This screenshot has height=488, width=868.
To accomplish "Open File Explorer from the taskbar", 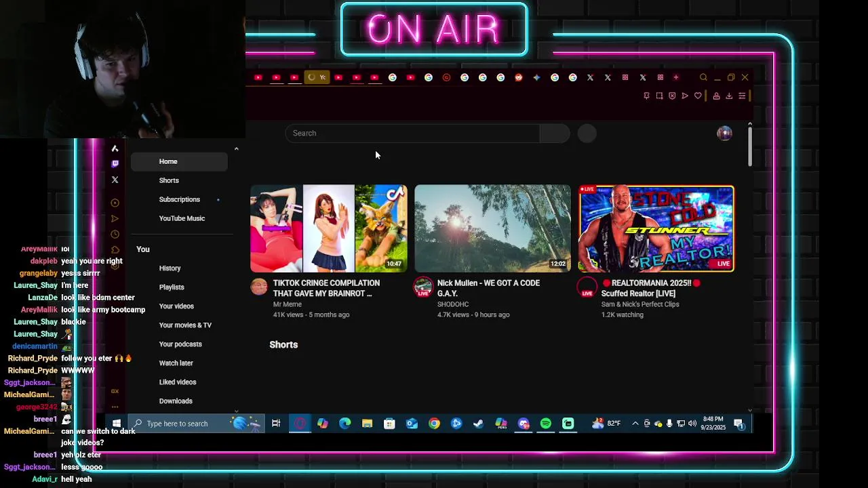I will pyautogui.click(x=367, y=424).
